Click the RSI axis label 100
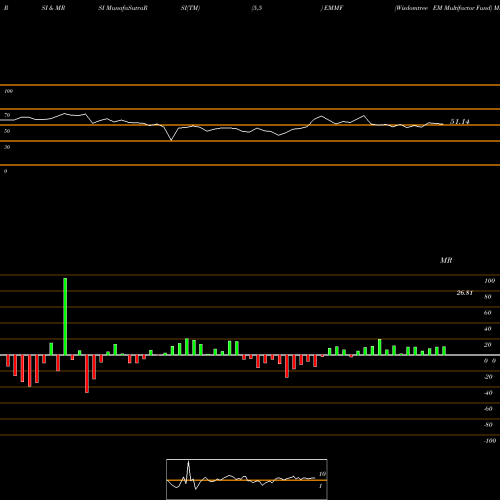500x500 pixels. coord(8,91)
